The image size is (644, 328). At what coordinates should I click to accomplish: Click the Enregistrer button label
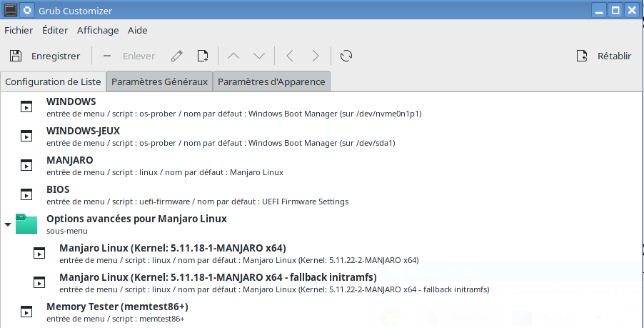56,56
